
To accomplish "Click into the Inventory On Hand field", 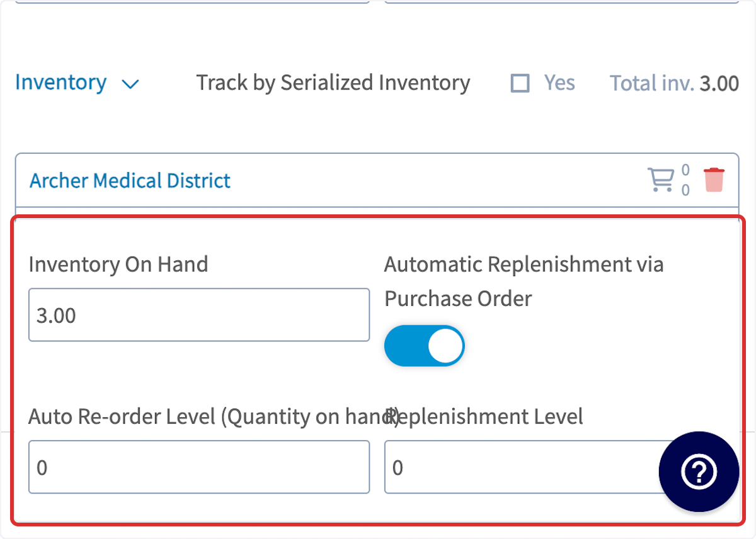I will tap(199, 315).
